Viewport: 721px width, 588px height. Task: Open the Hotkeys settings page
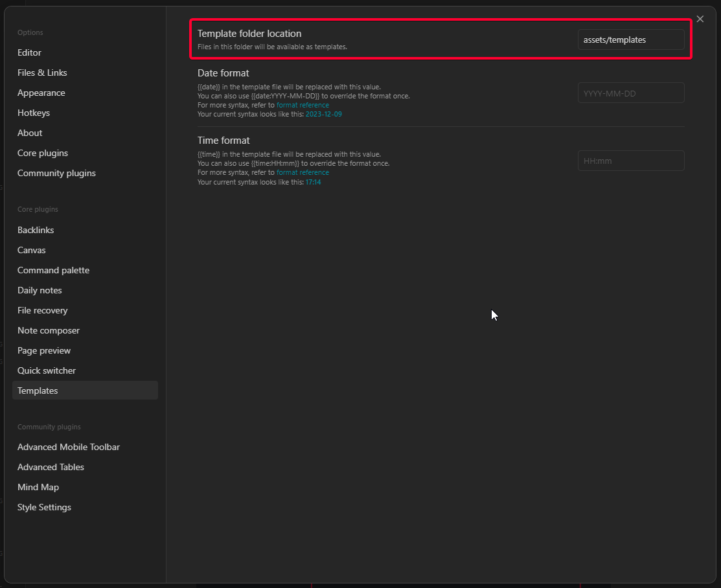[x=34, y=113]
